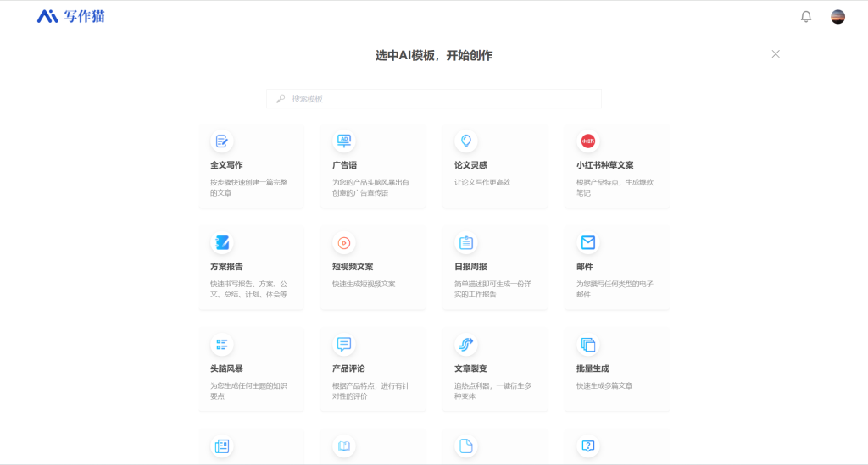Screen dimensions: 868x465
Task: Select the 小红书种草文案 template title
Action: click(x=604, y=165)
